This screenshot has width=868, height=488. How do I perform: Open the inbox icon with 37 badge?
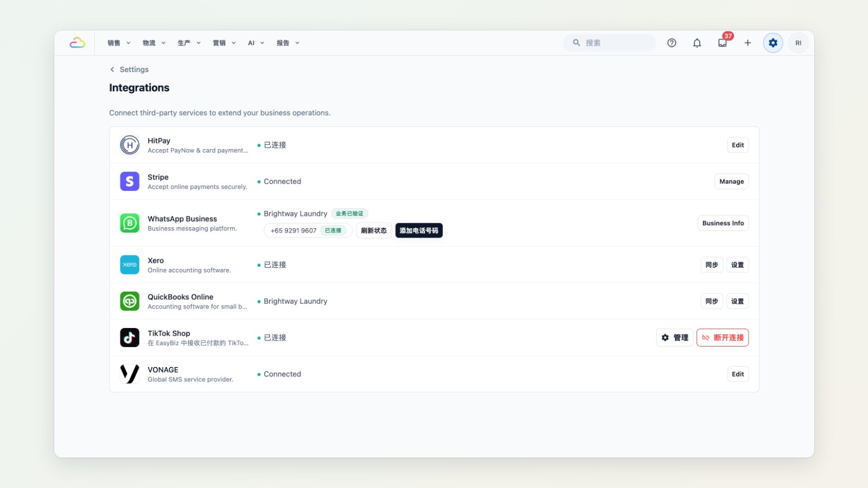pos(723,43)
